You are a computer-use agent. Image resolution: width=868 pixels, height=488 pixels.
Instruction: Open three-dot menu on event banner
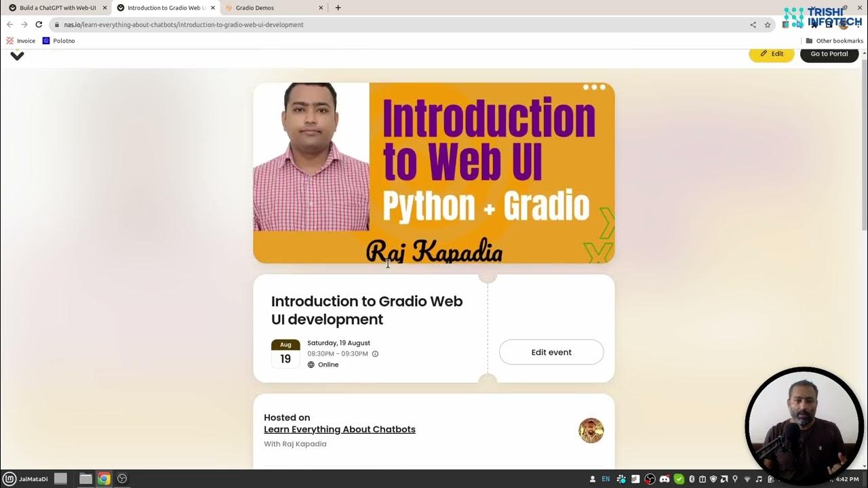[x=594, y=87]
